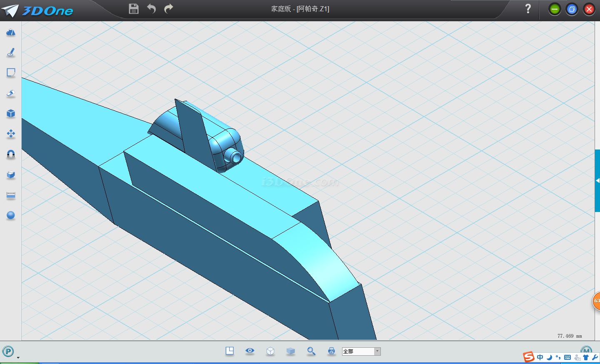Undo the last action
Viewport: 600px width, 364px height.
pyautogui.click(x=151, y=9)
